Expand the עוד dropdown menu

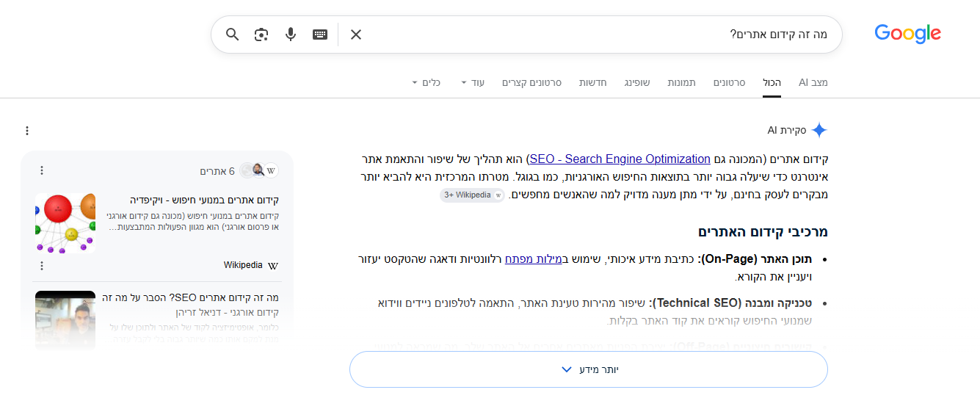[473, 82]
